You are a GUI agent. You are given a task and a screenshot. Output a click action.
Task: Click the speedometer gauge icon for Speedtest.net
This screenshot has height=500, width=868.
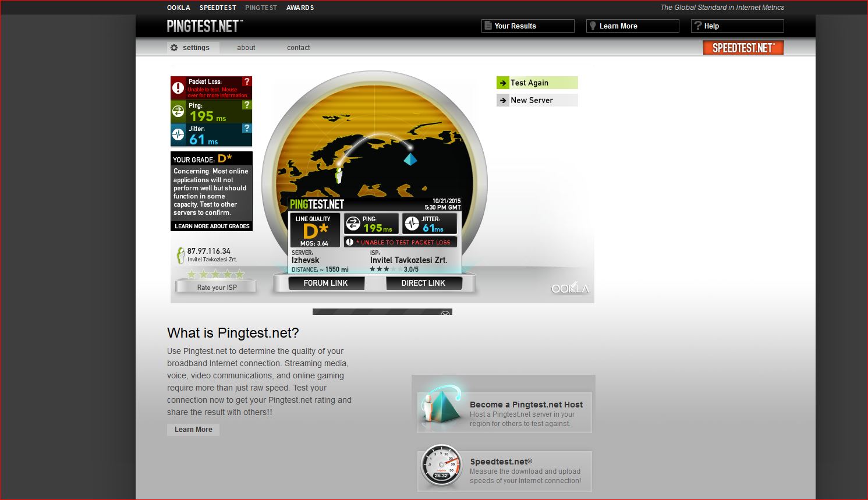click(442, 466)
